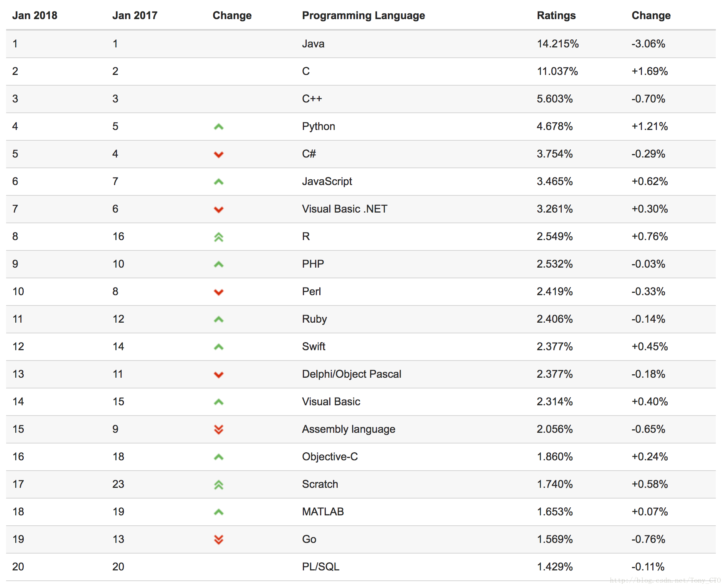Click the red down arrow beside Perl

tap(218, 292)
